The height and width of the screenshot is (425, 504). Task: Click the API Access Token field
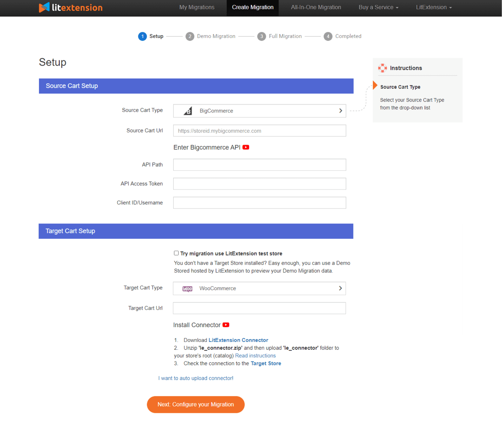(x=259, y=184)
